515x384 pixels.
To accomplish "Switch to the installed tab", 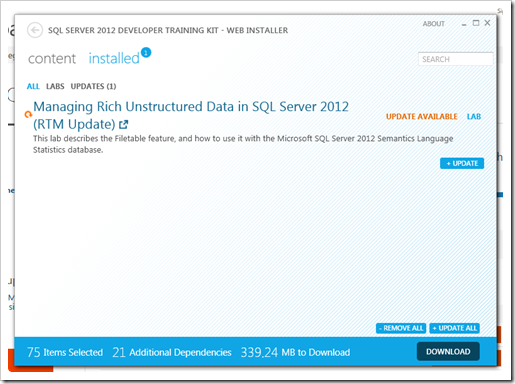I will (x=114, y=58).
